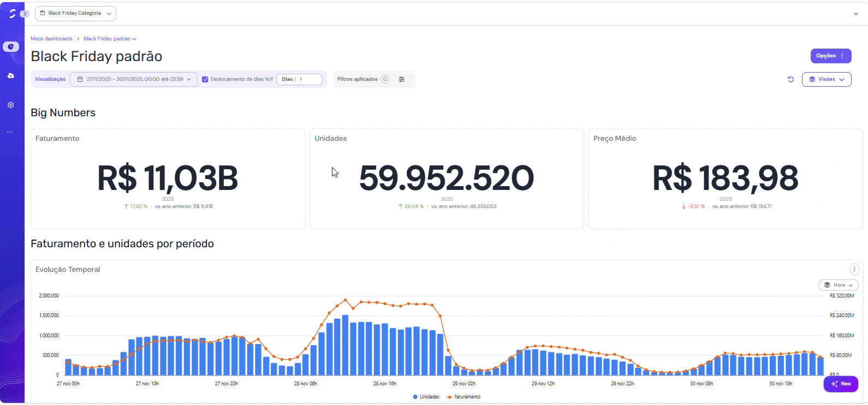The height and width of the screenshot is (405, 868).
Task: Go to Meus dashboards breadcrumb
Action: (x=51, y=39)
